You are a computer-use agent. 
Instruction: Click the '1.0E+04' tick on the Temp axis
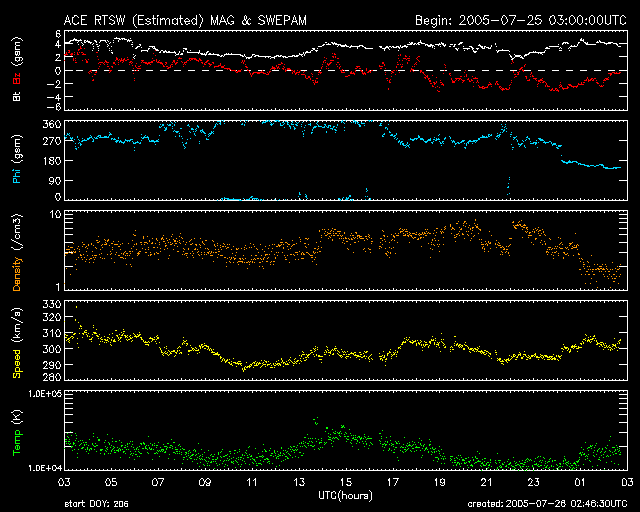click(44, 468)
